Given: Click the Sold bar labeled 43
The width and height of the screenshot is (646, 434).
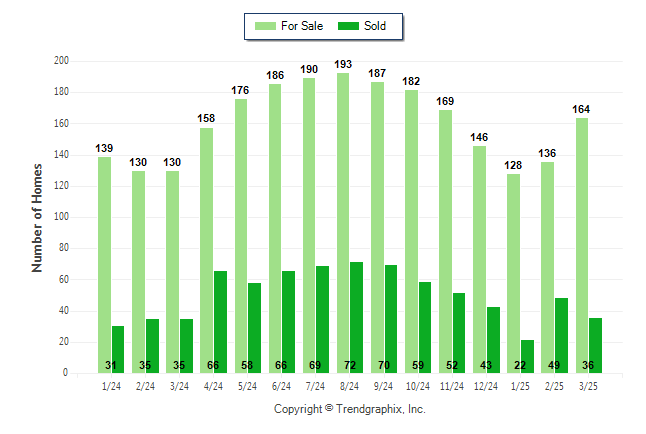Looking at the screenshot, I should point(493,340).
